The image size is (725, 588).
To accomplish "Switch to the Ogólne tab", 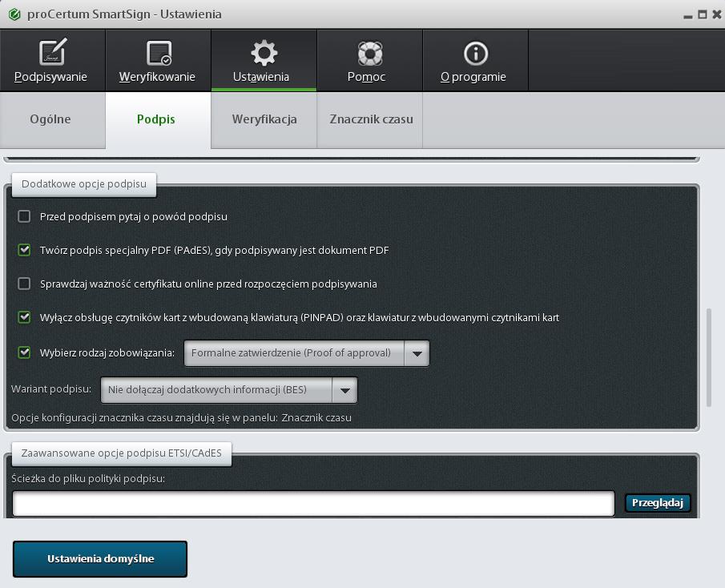I will pyautogui.click(x=52, y=119).
